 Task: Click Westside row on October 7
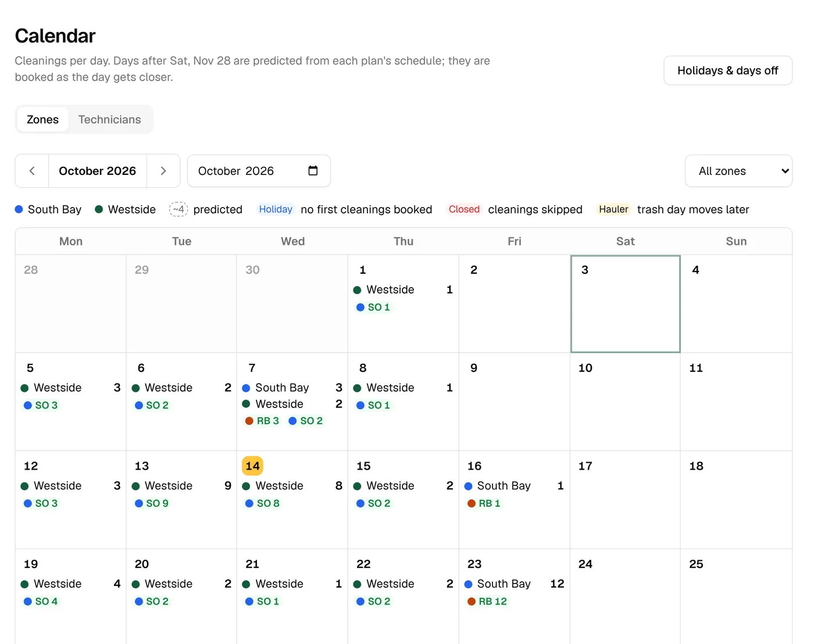(292, 404)
